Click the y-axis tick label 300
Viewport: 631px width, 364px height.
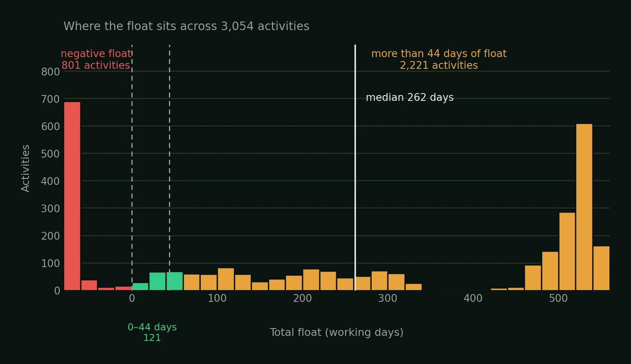click(50, 209)
